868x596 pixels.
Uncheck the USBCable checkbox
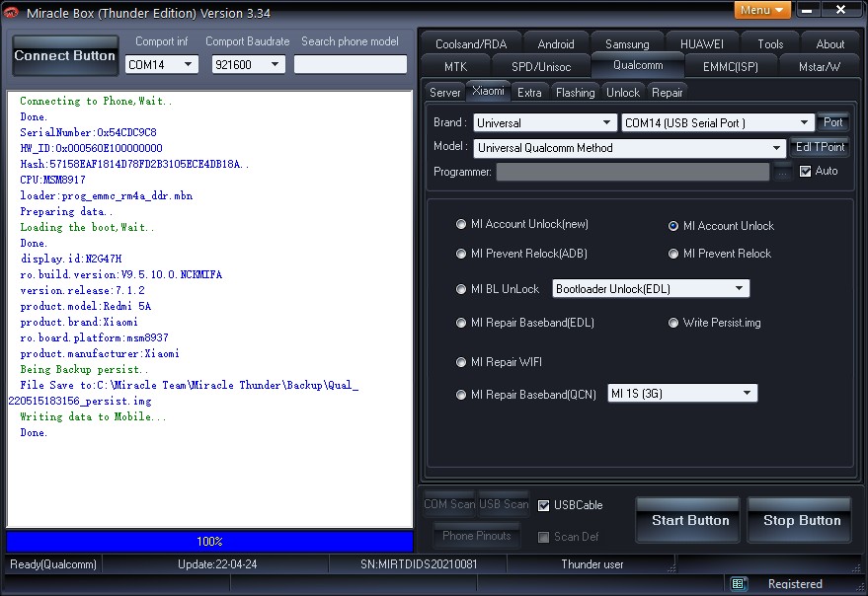point(543,505)
